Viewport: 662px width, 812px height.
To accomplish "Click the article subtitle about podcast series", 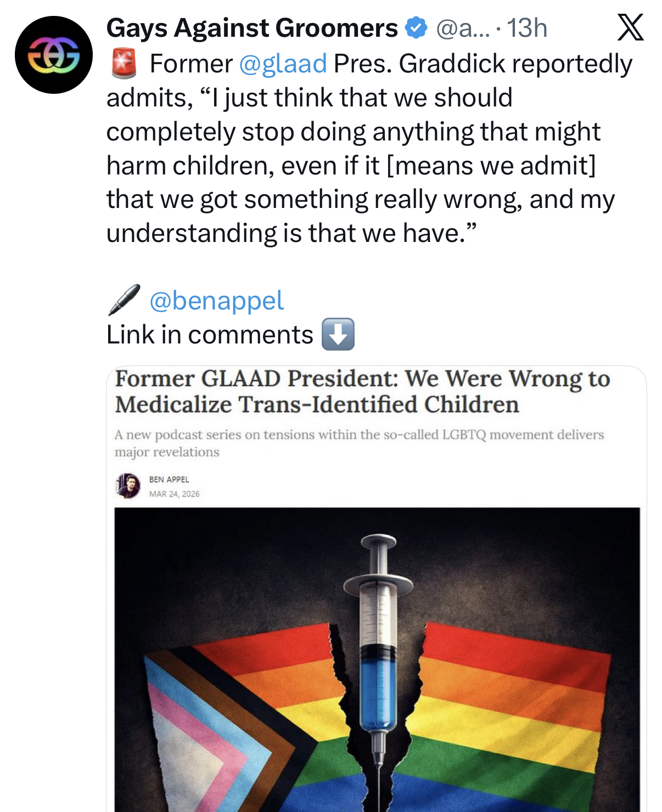I will (359, 443).
